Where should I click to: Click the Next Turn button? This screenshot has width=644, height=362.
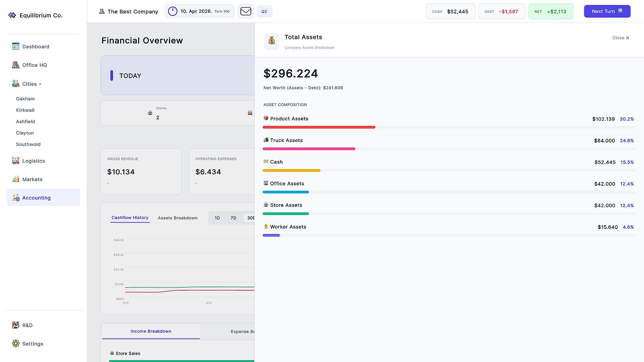[607, 11]
